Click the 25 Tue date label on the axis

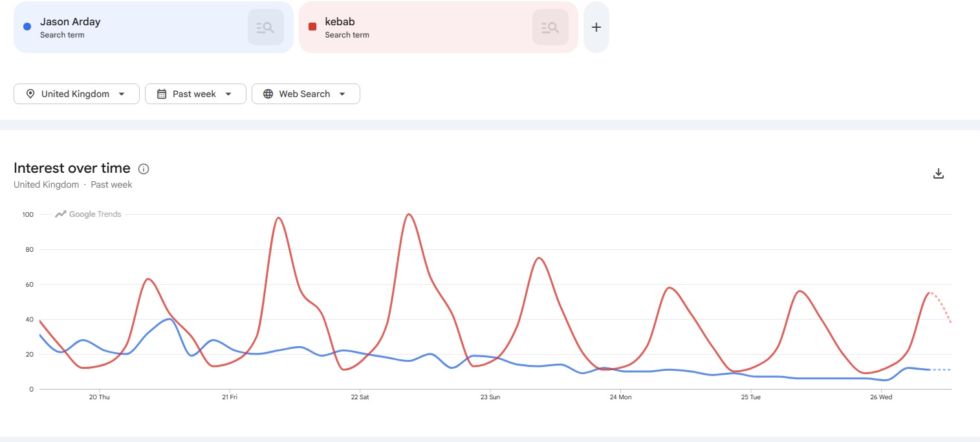click(x=751, y=397)
